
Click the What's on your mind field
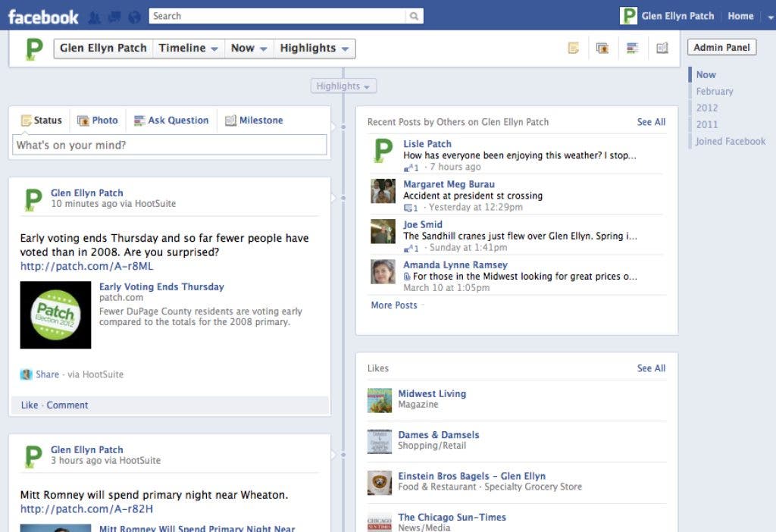coord(169,145)
